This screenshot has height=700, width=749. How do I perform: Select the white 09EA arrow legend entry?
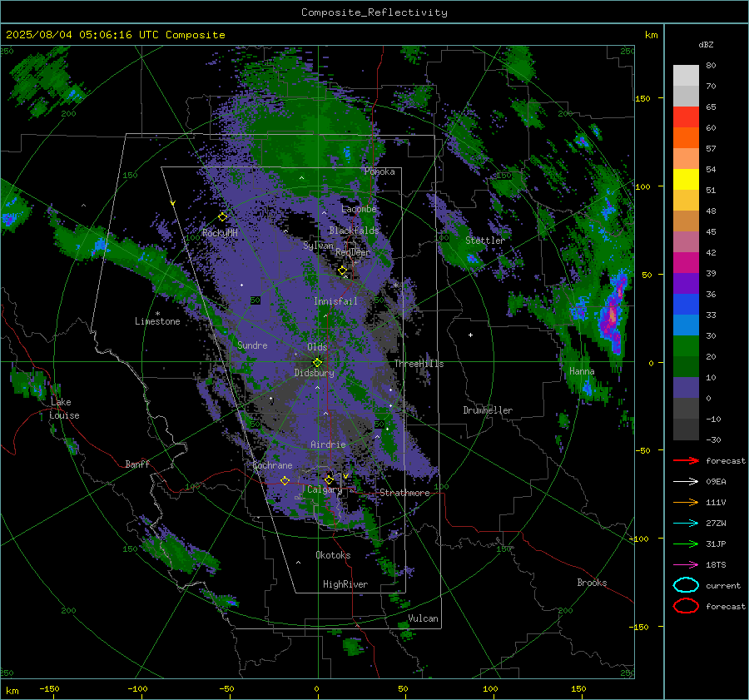point(687,482)
